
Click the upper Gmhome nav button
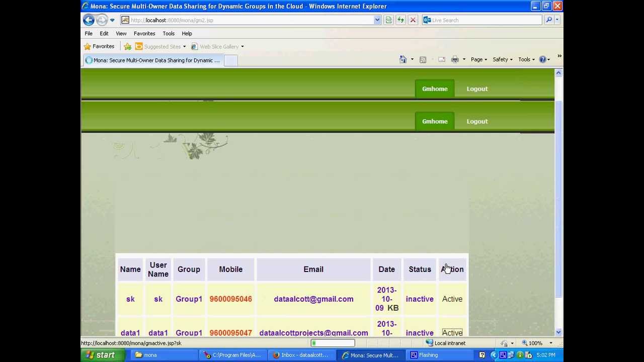tap(435, 88)
